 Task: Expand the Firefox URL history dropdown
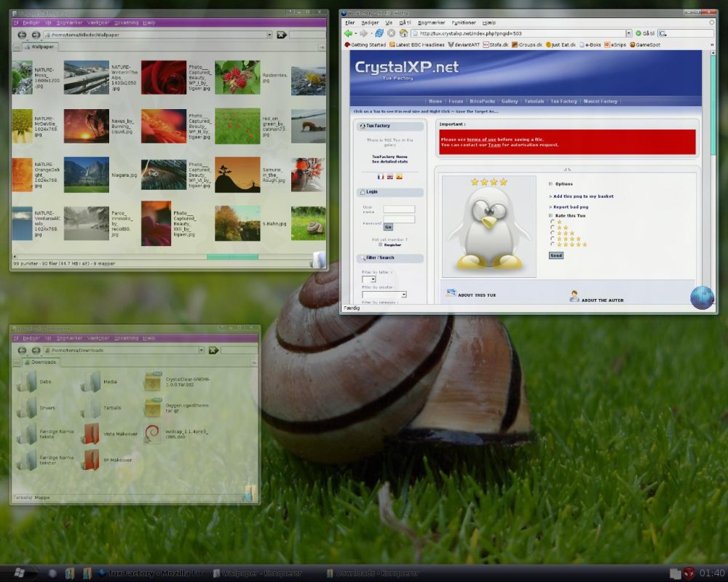coord(629,33)
